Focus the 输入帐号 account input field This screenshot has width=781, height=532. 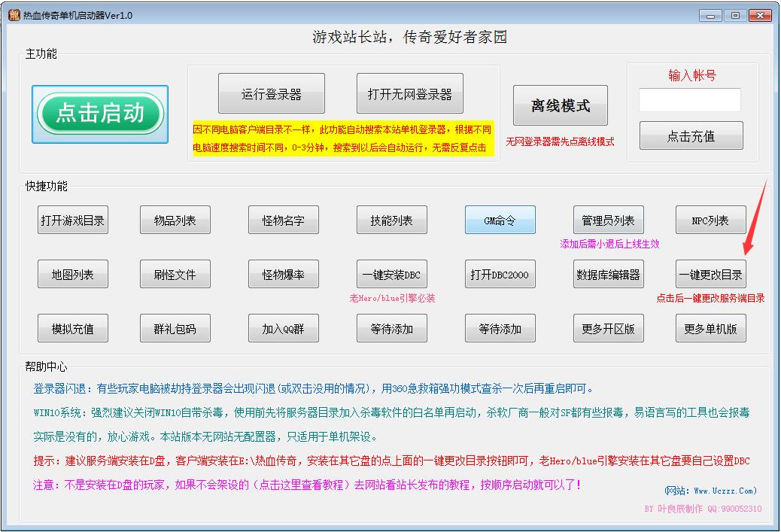pos(689,99)
